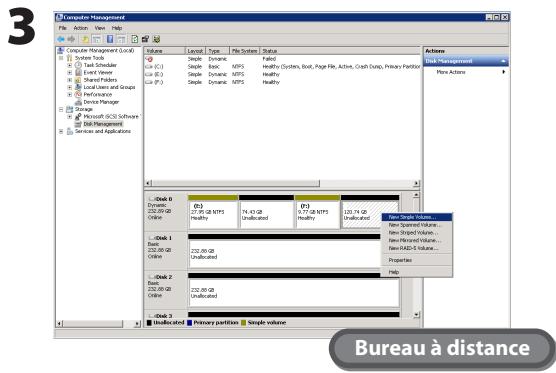This screenshot has height=373, width=556.
Task: Click the Storage node icon
Action: tap(70, 110)
